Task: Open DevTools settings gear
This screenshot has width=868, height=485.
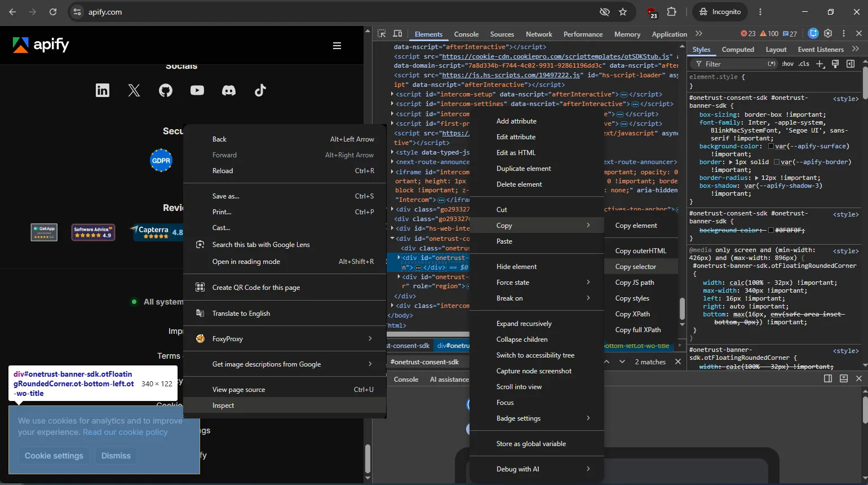Action: tap(828, 34)
